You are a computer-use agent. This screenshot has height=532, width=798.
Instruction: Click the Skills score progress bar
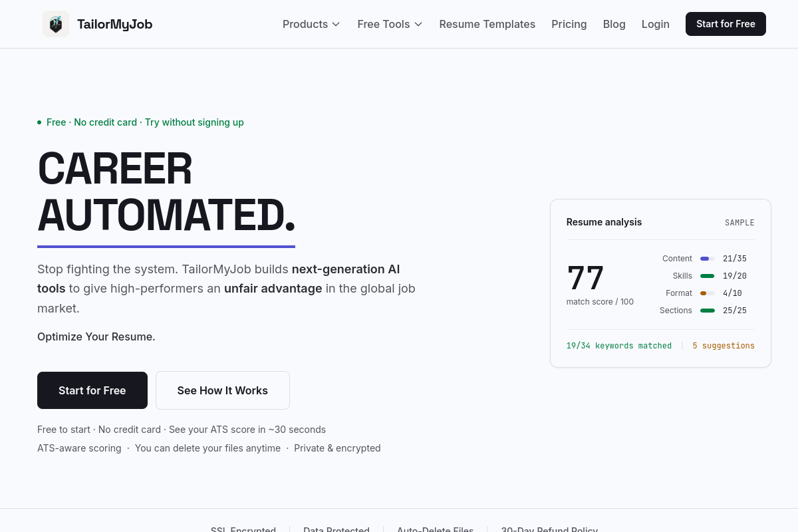pos(708,276)
